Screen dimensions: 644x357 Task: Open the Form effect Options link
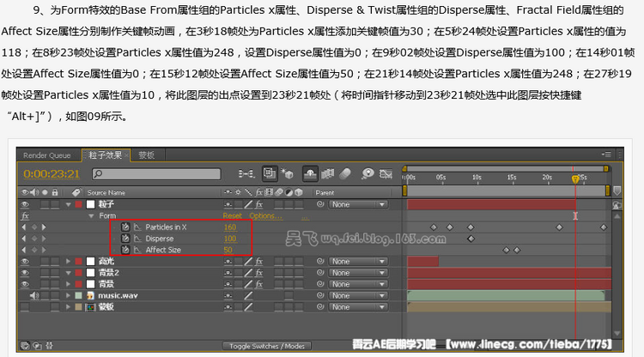coord(265,216)
